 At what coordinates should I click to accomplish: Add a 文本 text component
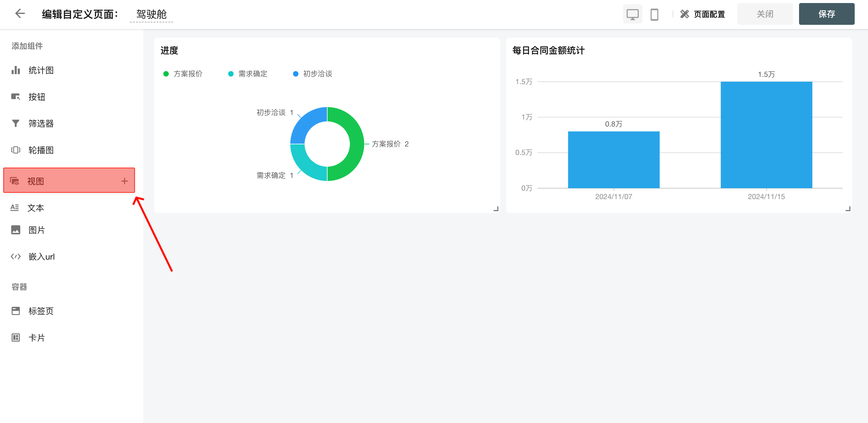click(x=35, y=208)
